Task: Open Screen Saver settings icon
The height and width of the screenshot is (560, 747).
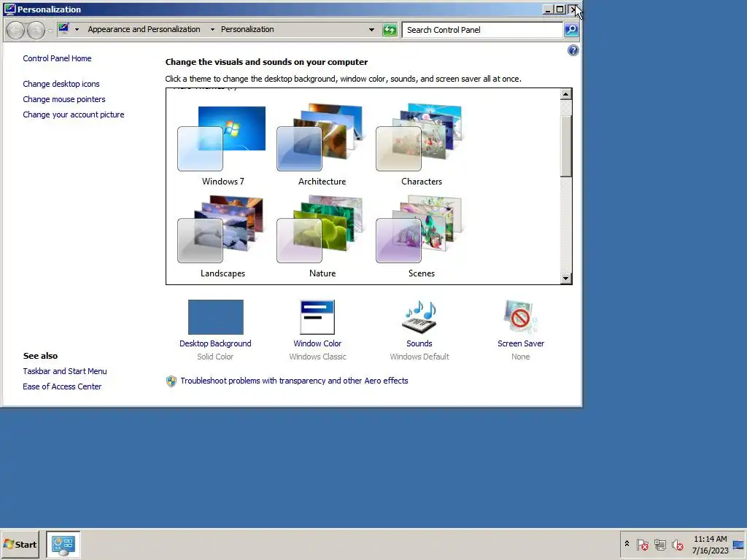Action: (x=520, y=317)
